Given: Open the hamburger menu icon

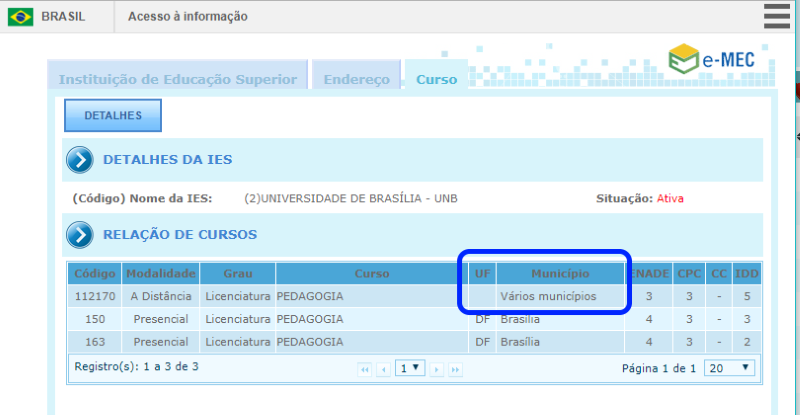Looking at the screenshot, I should click(x=777, y=16).
